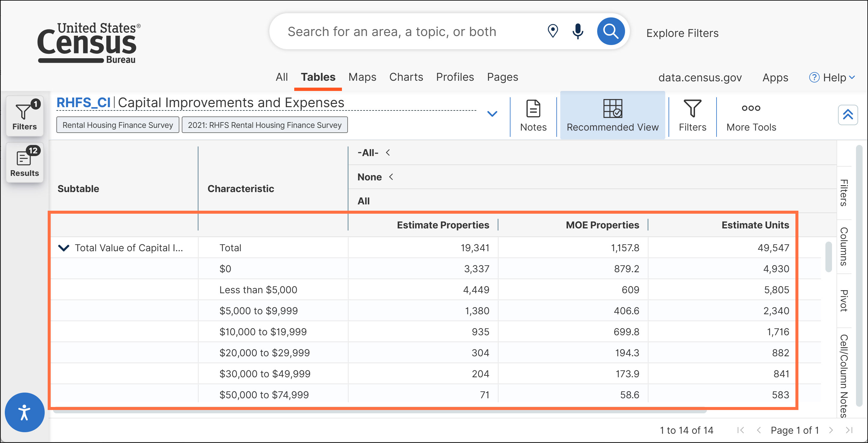Open the Results panel with 12 badge

[x=24, y=162]
